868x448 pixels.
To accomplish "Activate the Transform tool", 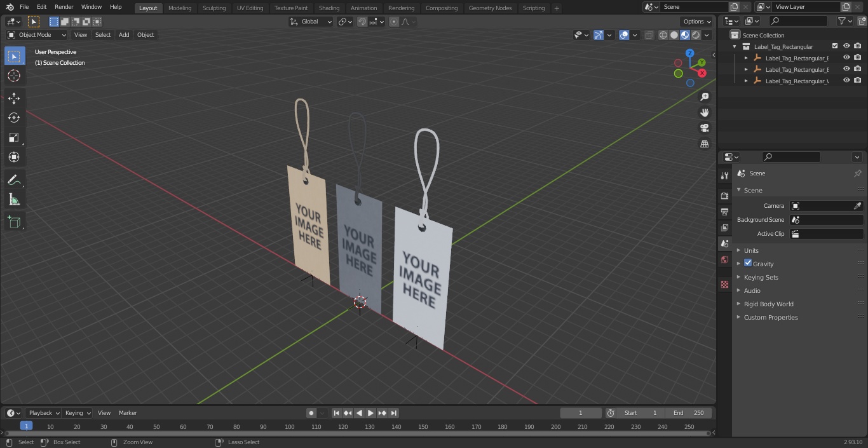I will click(x=14, y=157).
